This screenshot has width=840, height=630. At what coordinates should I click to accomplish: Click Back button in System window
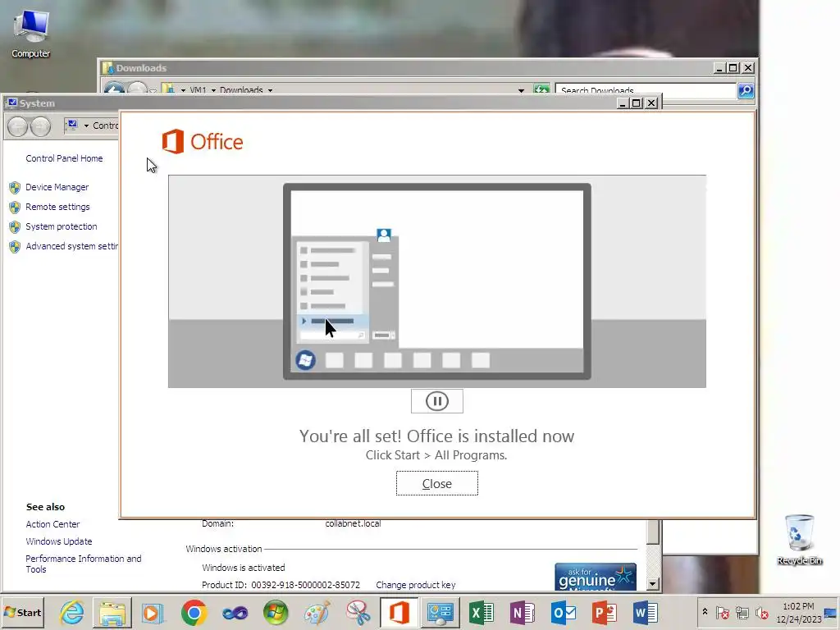point(18,126)
